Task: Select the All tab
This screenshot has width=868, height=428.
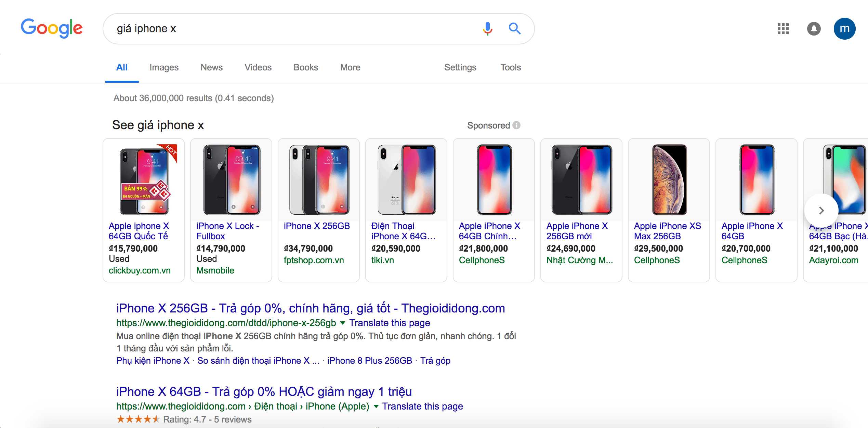Action: pos(122,67)
